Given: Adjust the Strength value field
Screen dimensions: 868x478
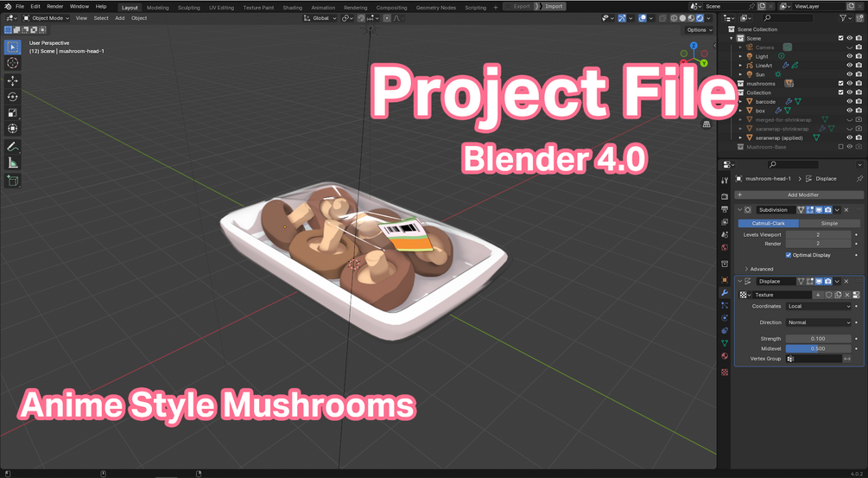Looking at the screenshot, I should point(818,339).
